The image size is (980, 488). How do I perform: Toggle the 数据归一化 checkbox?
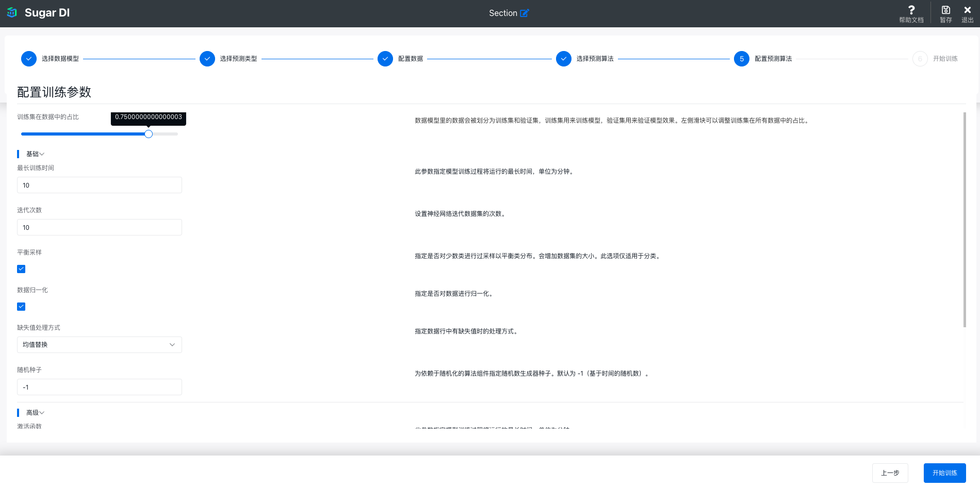pyautogui.click(x=21, y=307)
